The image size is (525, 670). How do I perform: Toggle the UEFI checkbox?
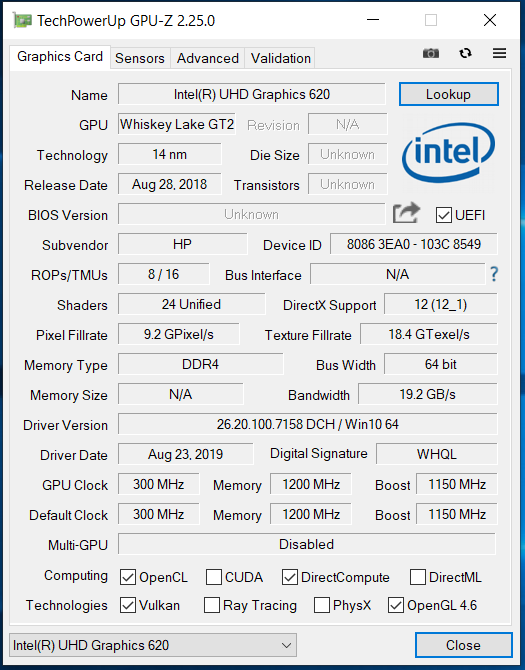pos(443,215)
